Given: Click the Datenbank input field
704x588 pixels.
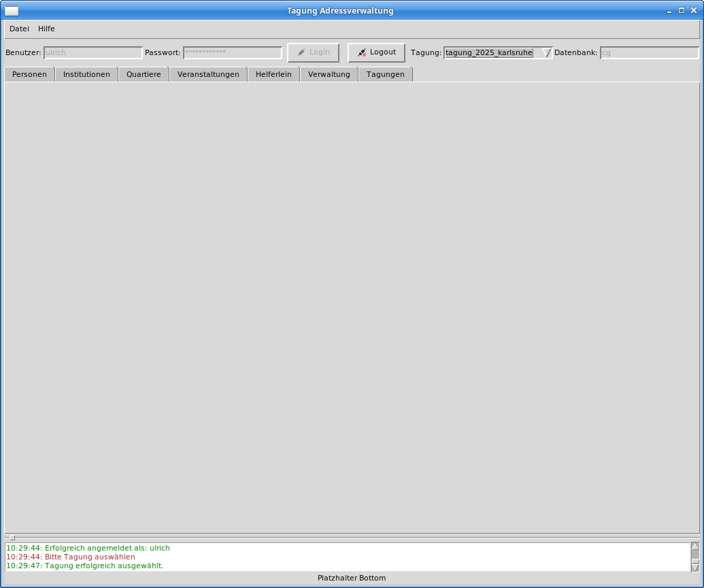Looking at the screenshot, I should click(649, 52).
